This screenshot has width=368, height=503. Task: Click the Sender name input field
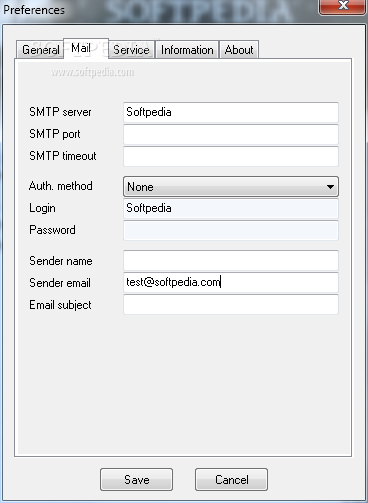[x=231, y=260]
